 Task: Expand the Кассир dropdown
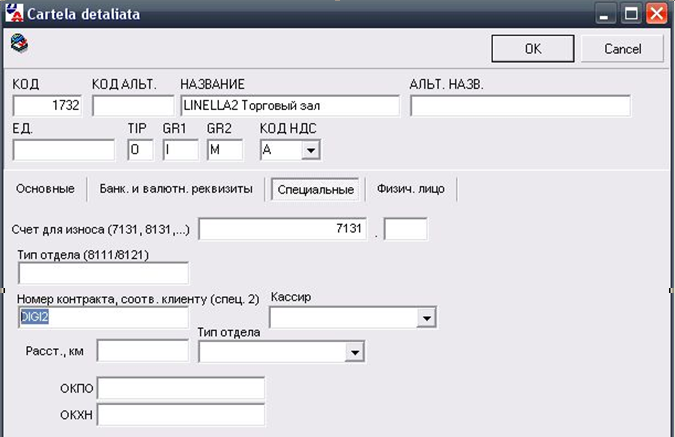tap(427, 318)
